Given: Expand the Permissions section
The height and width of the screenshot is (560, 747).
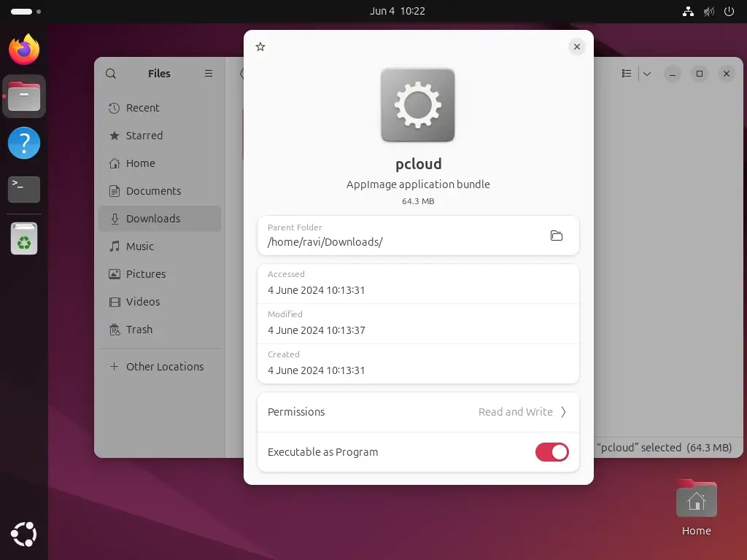Looking at the screenshot, I should 562,412.
